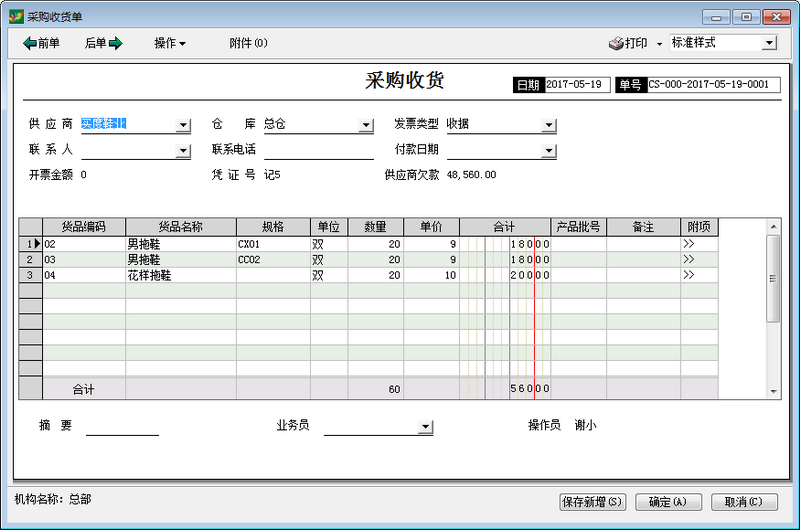This screenshot has height=530, width=800.
Task: Click the 合计 column header
Action: 505,227
